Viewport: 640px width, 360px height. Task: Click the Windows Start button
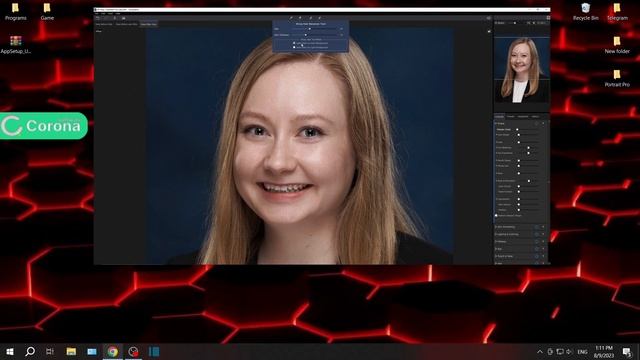click(10, 351)
